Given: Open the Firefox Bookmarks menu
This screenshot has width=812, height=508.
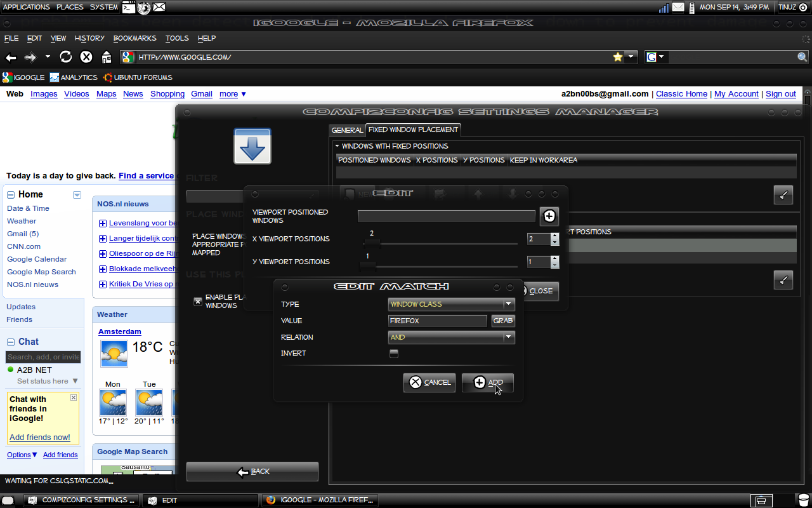Looking at the screenshot, I should tap(135, 38).
